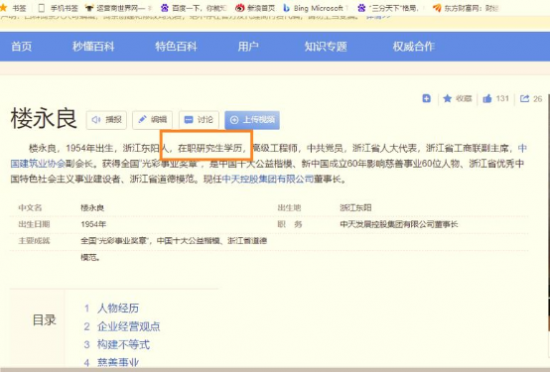This screenshot has height=373, width=550.
Task: Open the 特色百科 navigation item
Action: click(176, 46)
